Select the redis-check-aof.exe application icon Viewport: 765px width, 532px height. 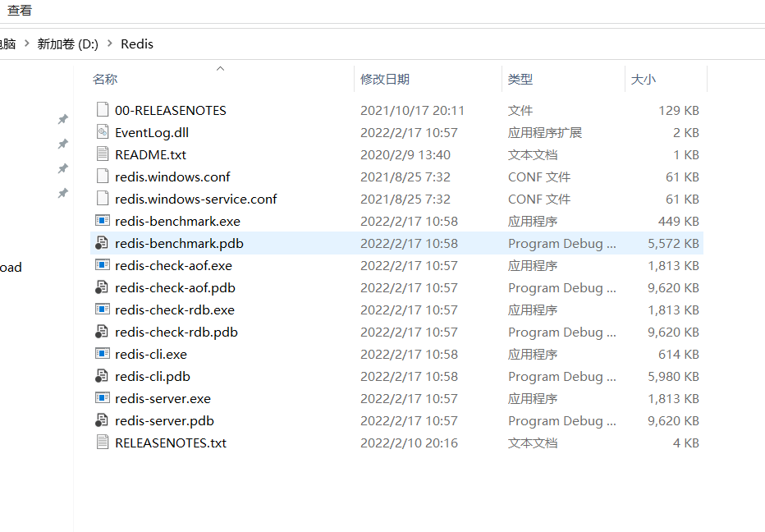[x=103, y=265]
